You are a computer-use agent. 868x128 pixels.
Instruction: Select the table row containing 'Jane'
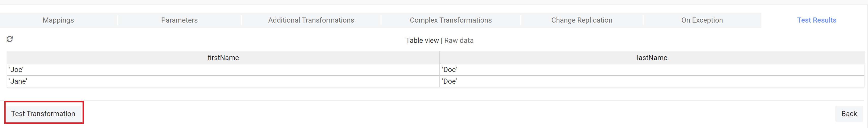pyautogui.click(x=435, y=81)
